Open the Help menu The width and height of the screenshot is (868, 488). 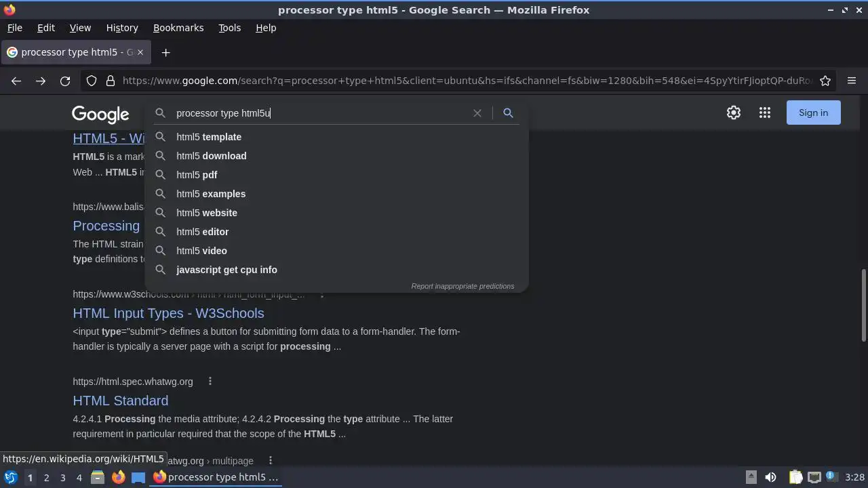click(266, 28)
